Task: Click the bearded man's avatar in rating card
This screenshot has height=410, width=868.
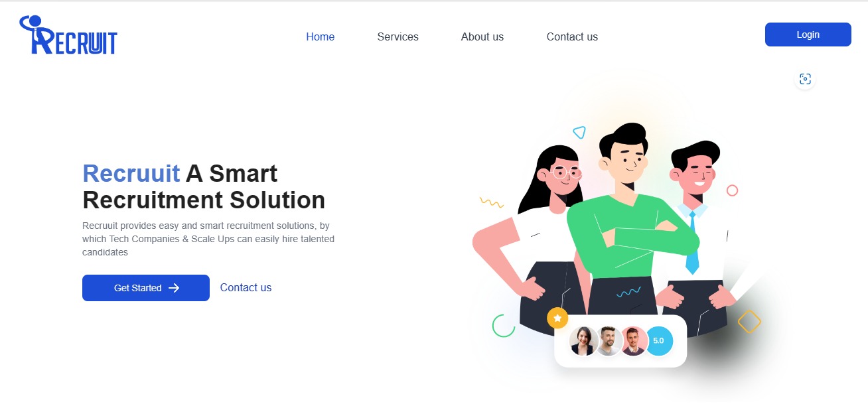Action: pyautogui.click(x=609, y=341)
